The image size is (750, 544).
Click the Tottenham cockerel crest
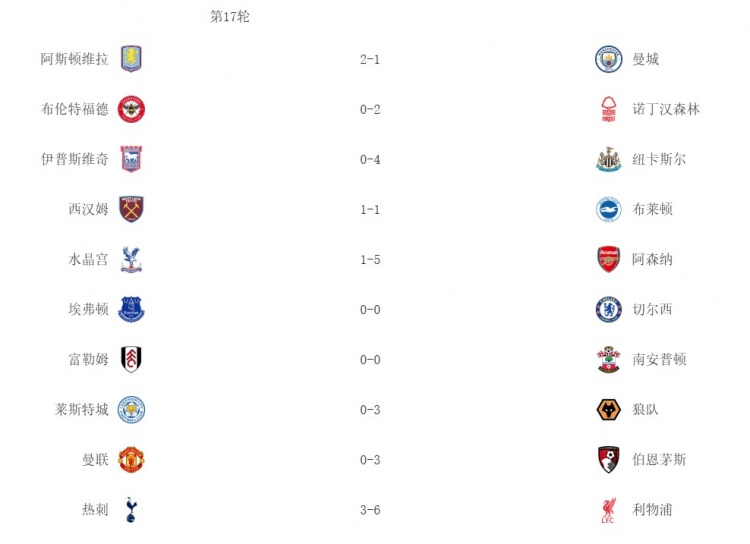click(131, 509)
